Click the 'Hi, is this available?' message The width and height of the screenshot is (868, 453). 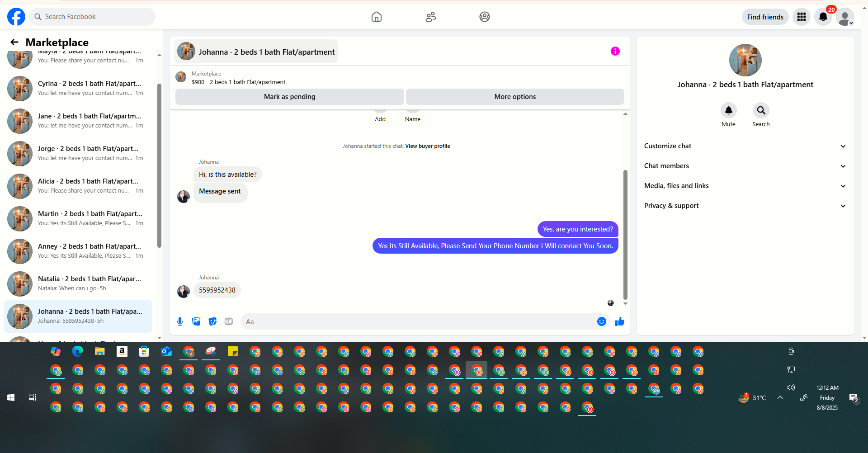(228, 175)
